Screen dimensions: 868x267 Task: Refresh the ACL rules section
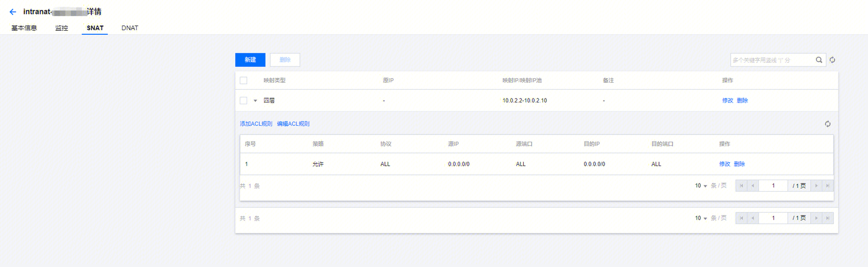(x=828, y=124)
